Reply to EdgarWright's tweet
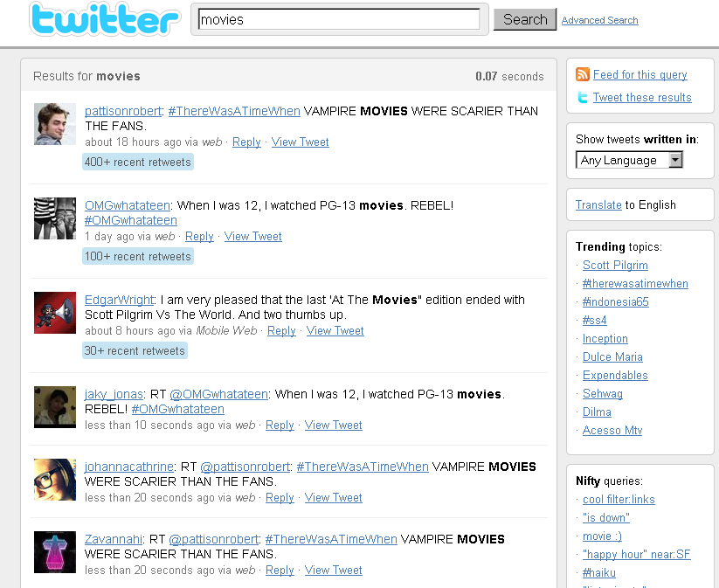This screenshot has width=719, height=588. tap(281, 331)
